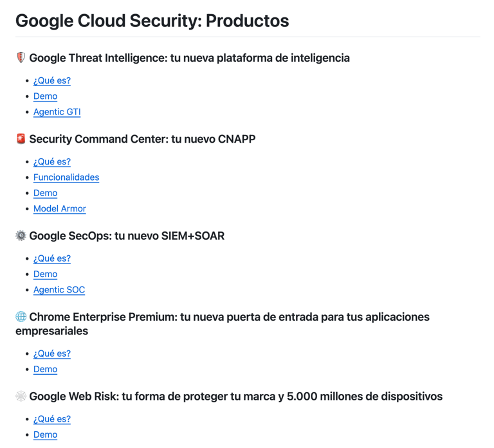Follow the Model Armor link
The image size is (494, 448).
(x=59, y=209)
